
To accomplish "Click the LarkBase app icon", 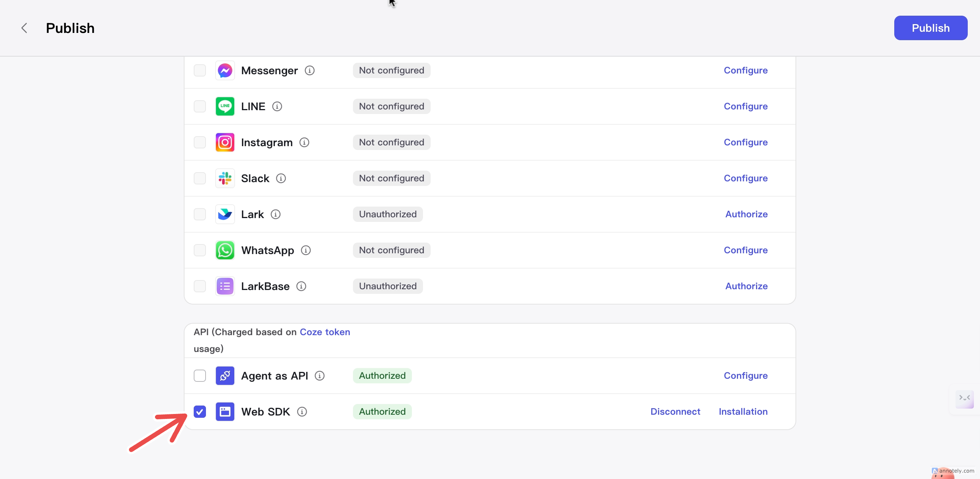I will pos(225,286).
